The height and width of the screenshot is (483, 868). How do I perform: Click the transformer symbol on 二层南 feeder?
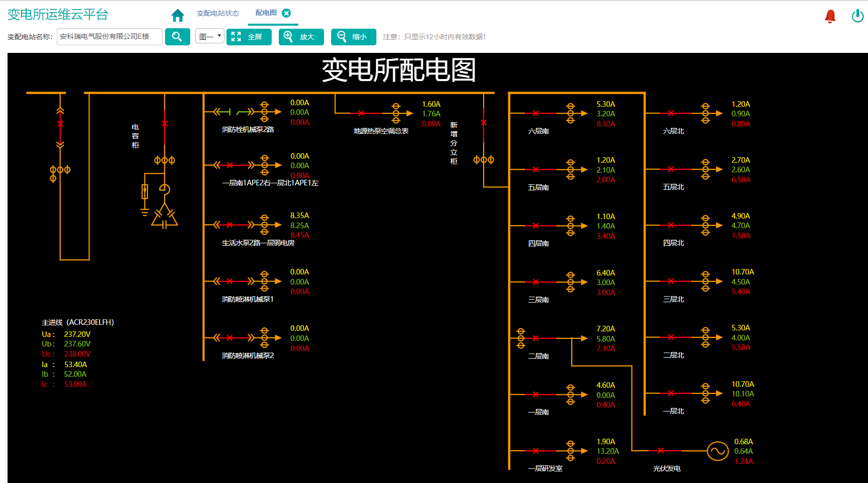pos(521,338)
